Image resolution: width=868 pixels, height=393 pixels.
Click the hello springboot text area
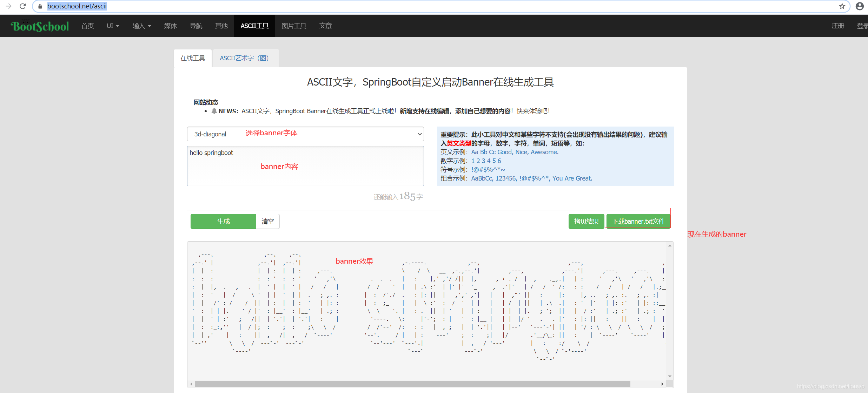[305, 166]
